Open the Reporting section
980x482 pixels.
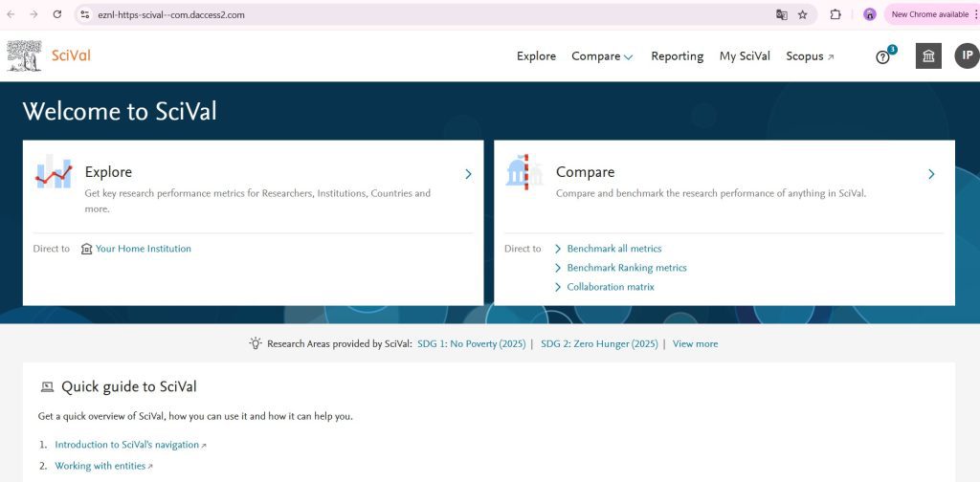[x=677, y=56]
